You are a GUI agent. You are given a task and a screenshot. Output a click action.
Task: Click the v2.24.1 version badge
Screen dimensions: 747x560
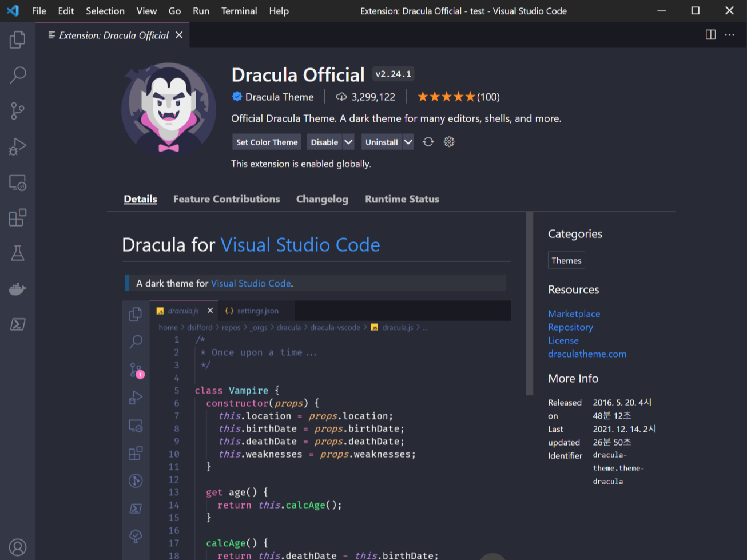pos(393,74)
